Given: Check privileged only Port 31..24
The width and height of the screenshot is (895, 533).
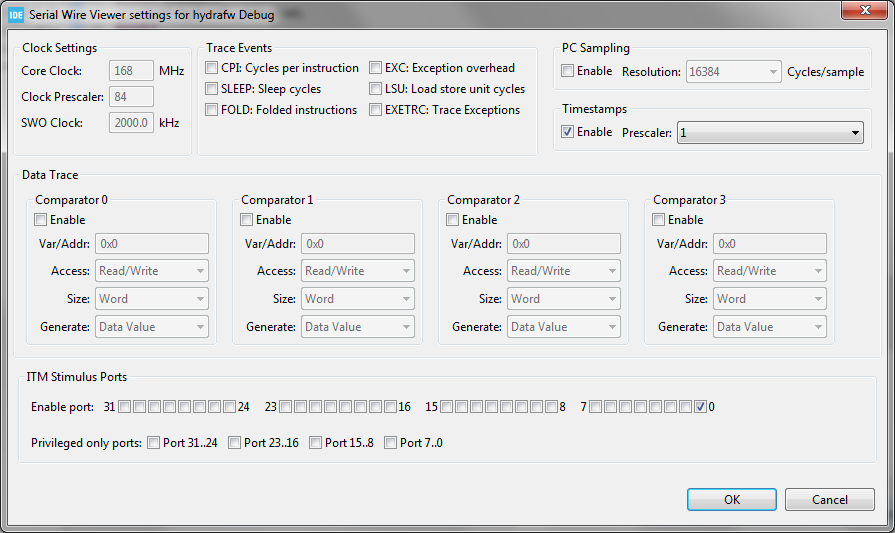Looking at the screenshot, I should [154, 443].
